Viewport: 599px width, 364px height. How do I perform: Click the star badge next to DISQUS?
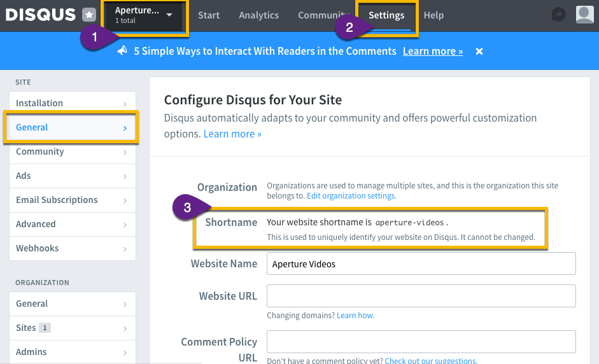(89, 15)
